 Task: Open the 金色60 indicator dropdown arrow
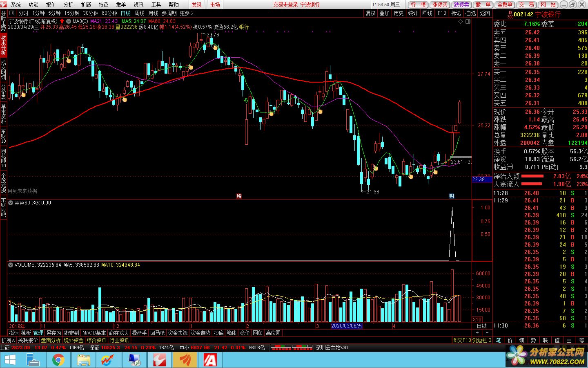11,203
